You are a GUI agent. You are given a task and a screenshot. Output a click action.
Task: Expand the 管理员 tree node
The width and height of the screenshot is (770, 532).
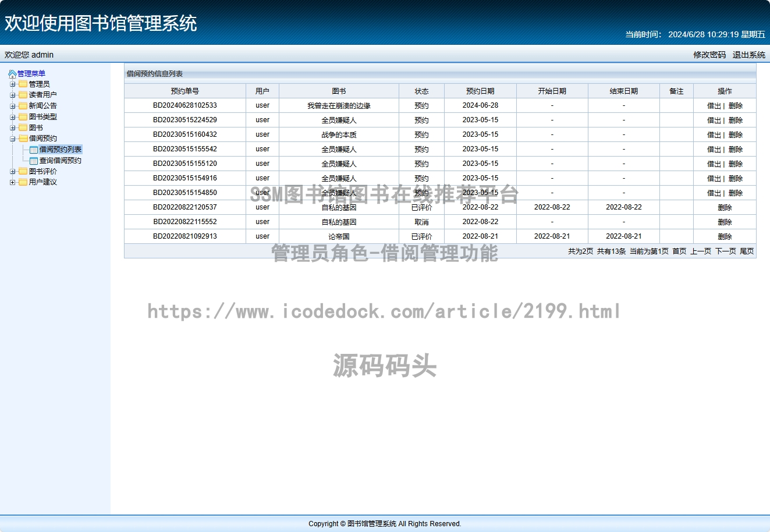[x=13, y=84]
